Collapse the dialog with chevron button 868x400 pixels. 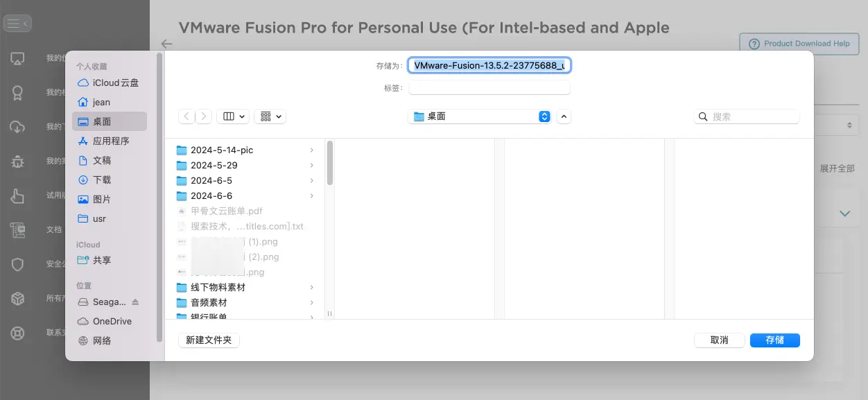tap(564, 116)
